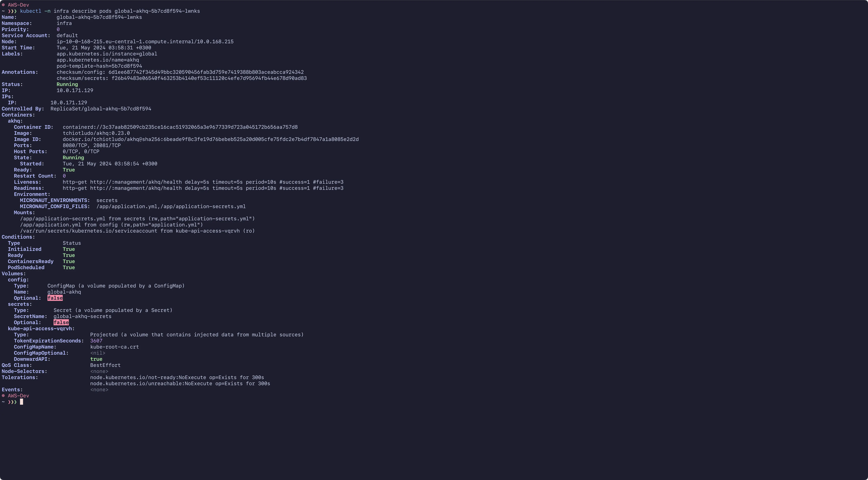Click the prompt arrows before the kubectl command
This screenshot has height=480, width=868.
tap(12, 11)
